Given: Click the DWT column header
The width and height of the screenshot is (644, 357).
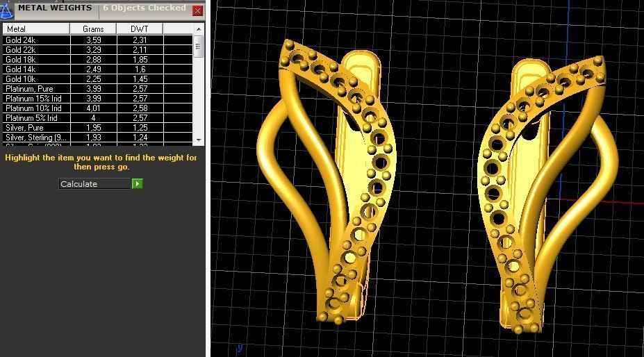Looking at the screenshot, I should tap(140, 28).
